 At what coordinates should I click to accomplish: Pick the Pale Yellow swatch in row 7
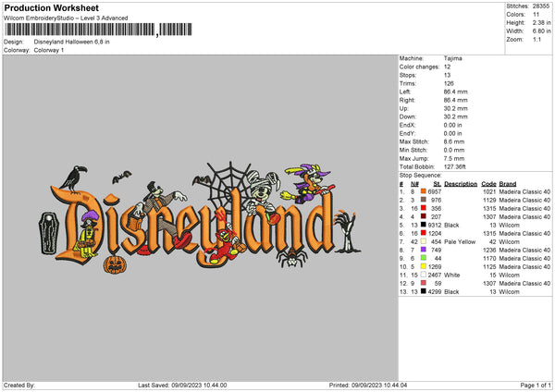[x=423, y=241]
